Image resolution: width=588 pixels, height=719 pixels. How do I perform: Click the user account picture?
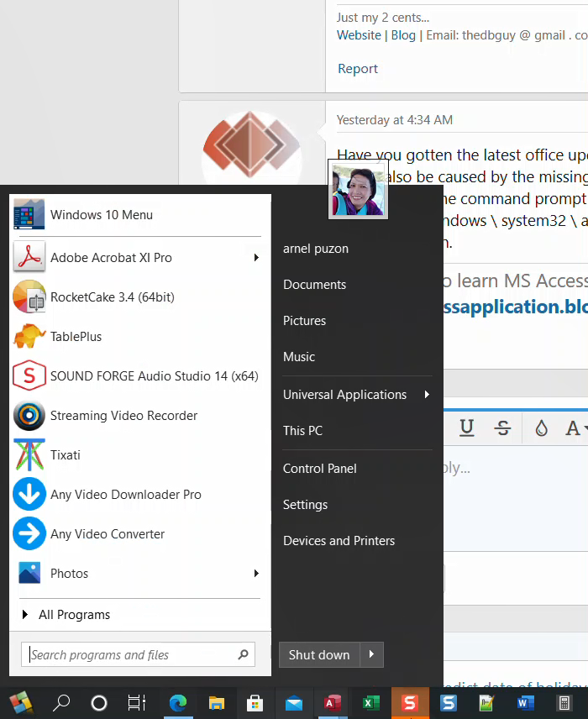coord(358,189)
